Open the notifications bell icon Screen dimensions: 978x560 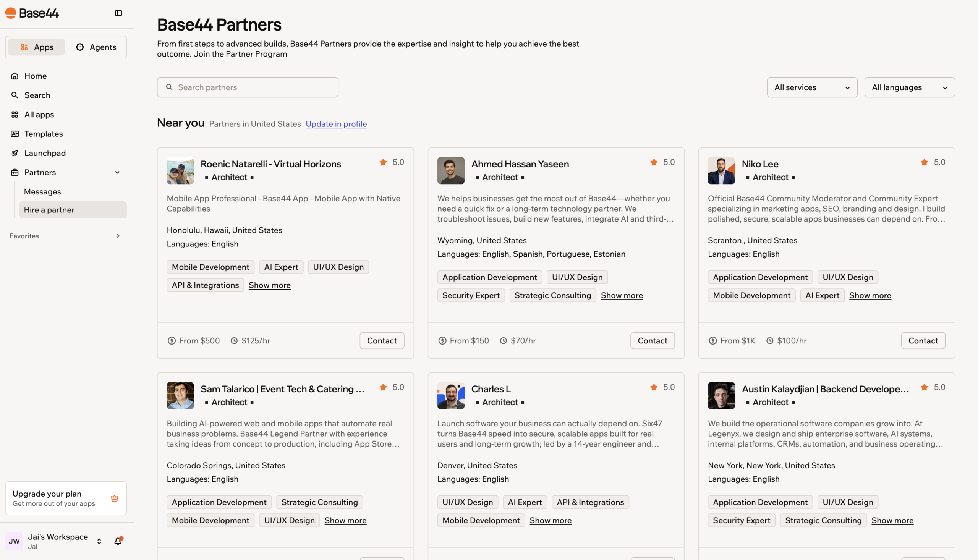118,541
